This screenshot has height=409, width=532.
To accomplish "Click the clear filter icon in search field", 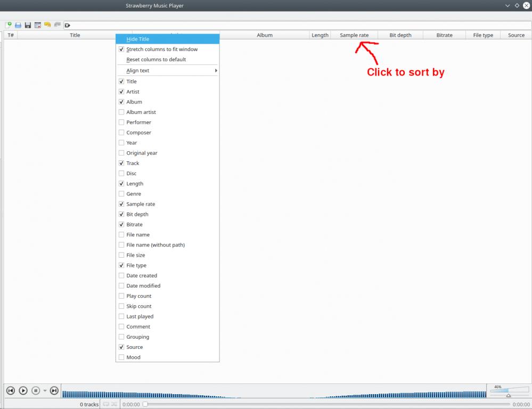I will pos(67,25).
